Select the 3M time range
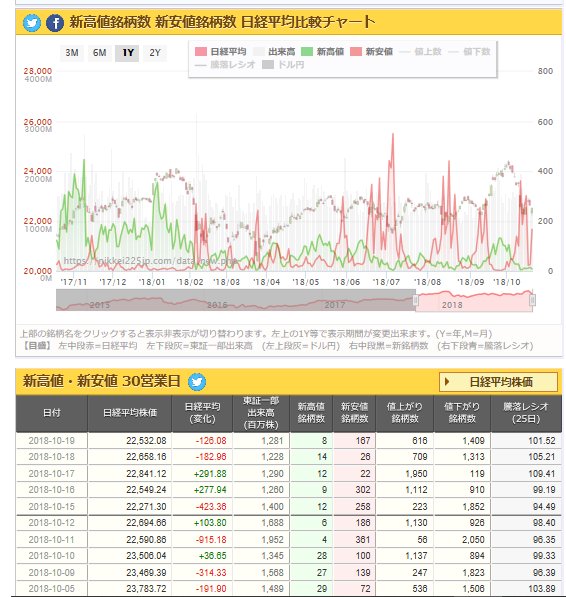566x597 pixels. coord(72,53)
